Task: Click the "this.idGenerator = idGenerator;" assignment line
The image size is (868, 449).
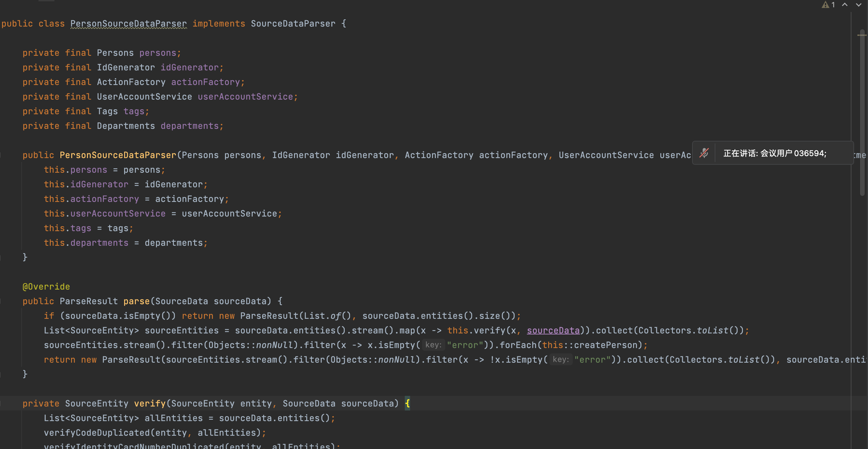Action: click(x=126, y=185)
